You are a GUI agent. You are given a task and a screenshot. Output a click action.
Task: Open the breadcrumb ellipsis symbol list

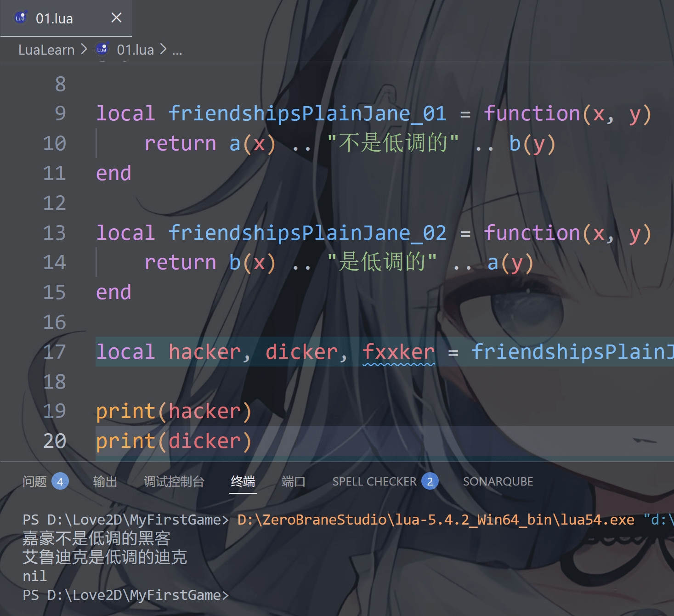(x=177, y=51)
